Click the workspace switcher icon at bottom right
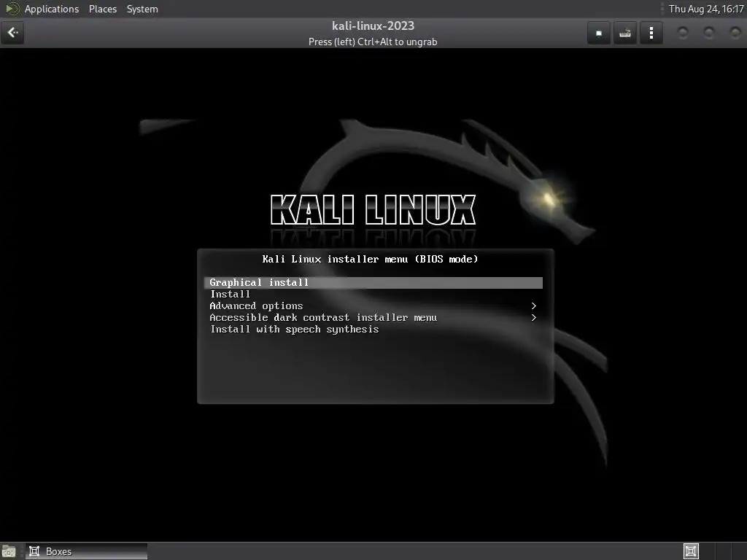The height and width of the screenshot is (560, 747). coord(691,551)
